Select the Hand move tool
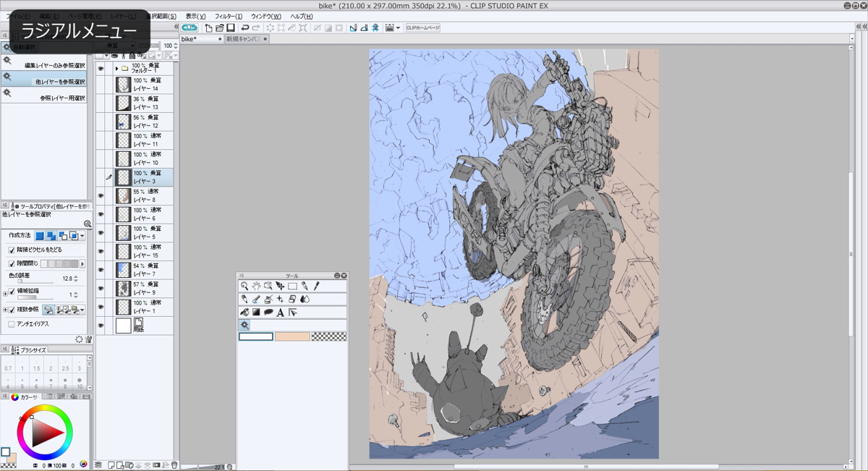The height and width of the screenshot is (471, 868). [256, 287]
